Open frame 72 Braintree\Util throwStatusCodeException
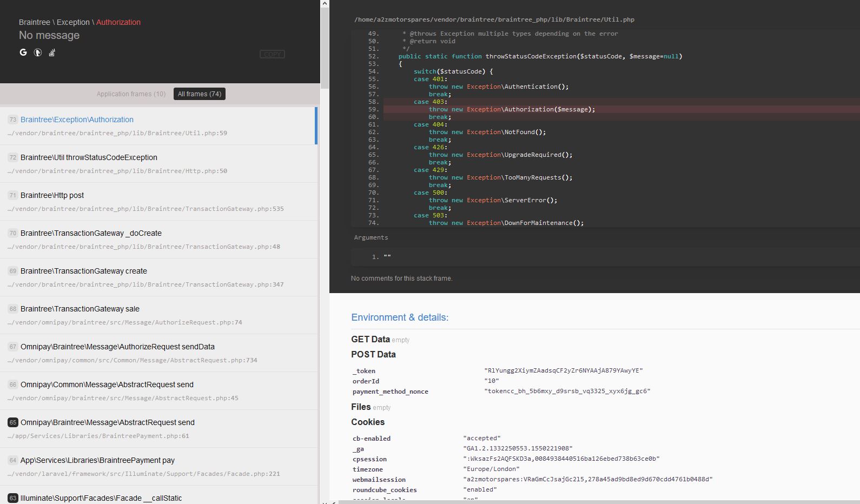 (158, 164)
